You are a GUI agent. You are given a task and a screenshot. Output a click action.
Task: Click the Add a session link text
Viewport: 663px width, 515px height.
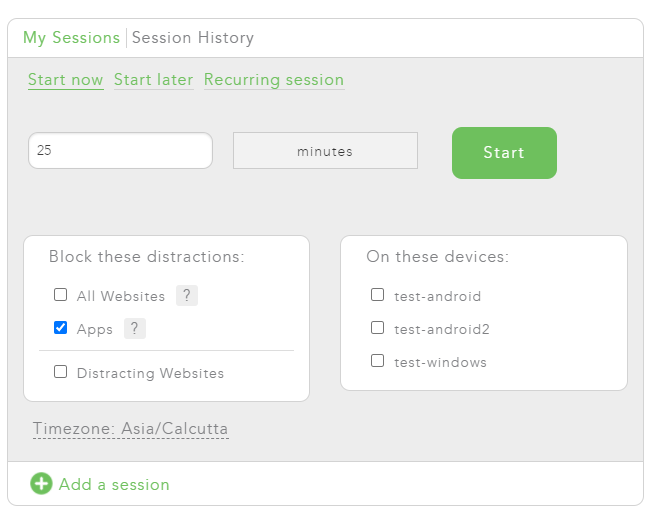114,485
